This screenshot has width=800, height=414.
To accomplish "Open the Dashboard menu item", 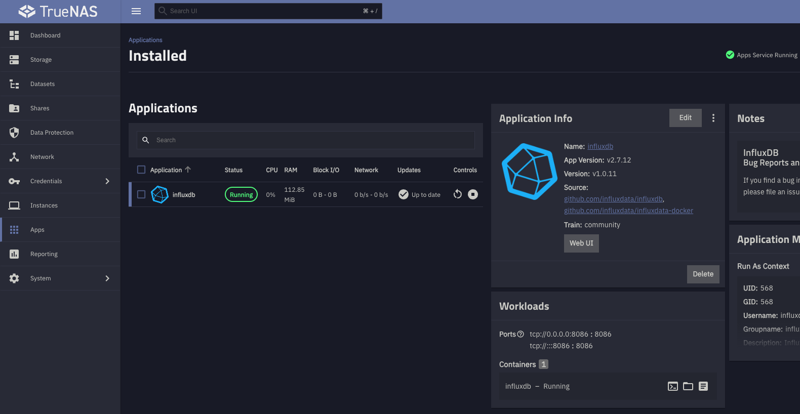I will click(60, 35).
